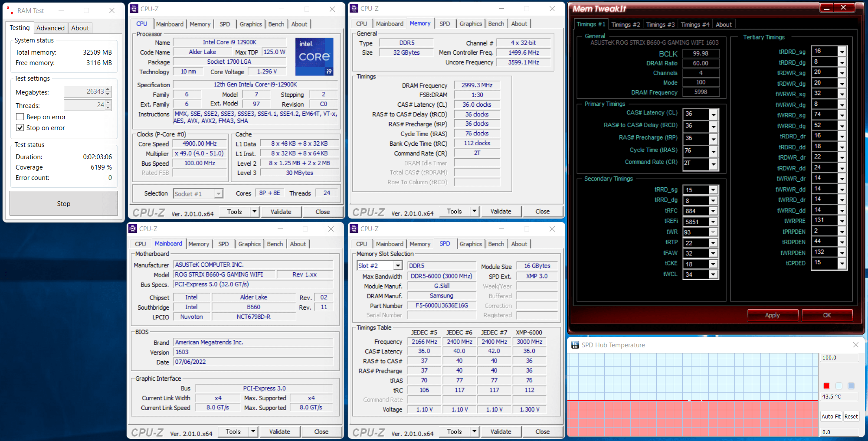The height and width of the screenshot is (441, 868).
Task: Click Validate in CPU-Z Mainboard window
Action: [x=279, y=431]
